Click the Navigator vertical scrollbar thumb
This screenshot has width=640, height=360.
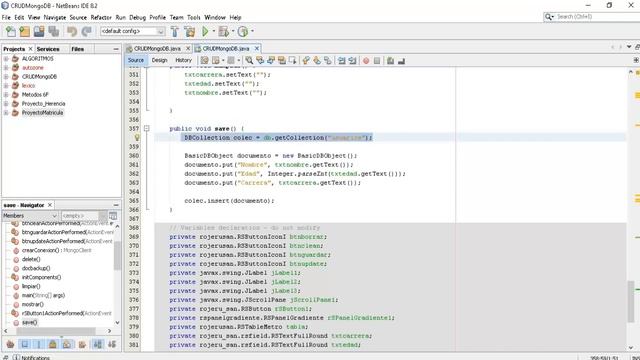(117, 256)
